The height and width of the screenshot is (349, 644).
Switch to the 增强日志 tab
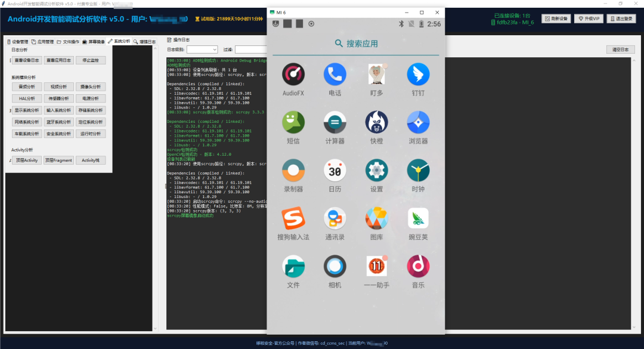point(144,42)
